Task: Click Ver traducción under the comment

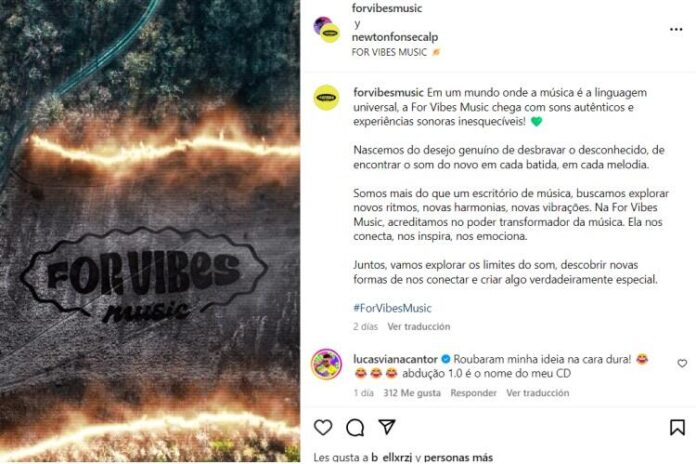Action: pos(538,393)
